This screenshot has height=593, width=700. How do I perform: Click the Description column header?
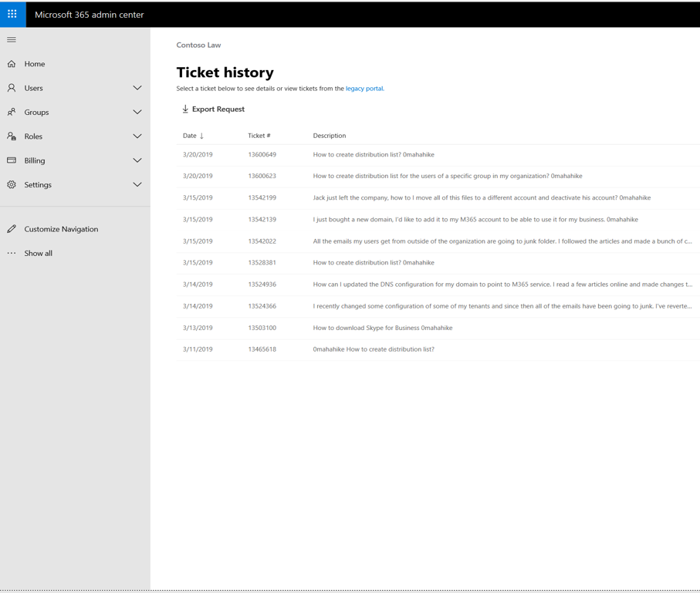330,136
